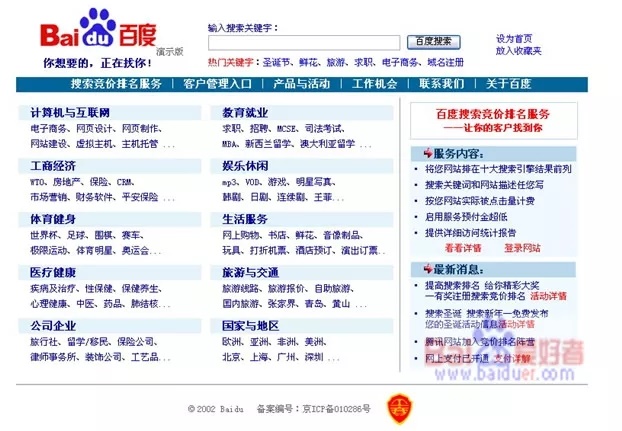Open 工作机会 in the navigation bar
Image resolution: width=622 pixels, height=431 pixels.
click(x=374, y=84)
